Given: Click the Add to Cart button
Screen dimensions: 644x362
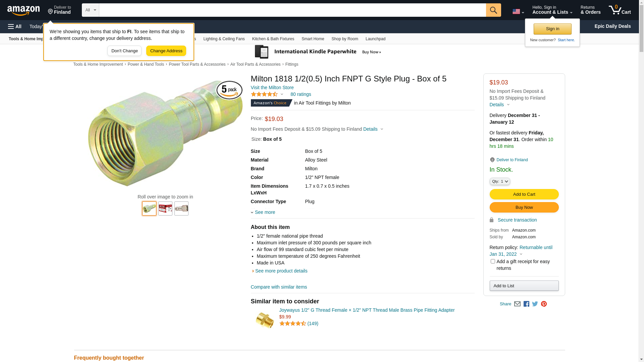Looking at the screenshot, I should tap(524, 194).
